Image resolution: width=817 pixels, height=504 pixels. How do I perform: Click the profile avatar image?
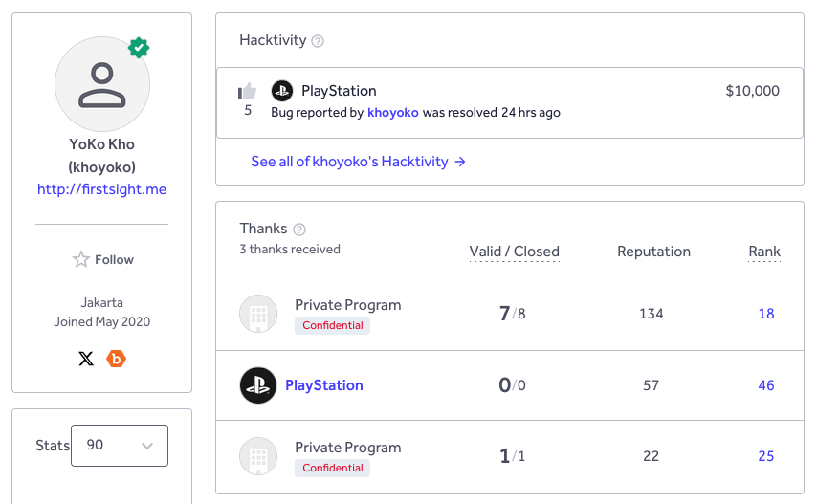tap(102, 84)
